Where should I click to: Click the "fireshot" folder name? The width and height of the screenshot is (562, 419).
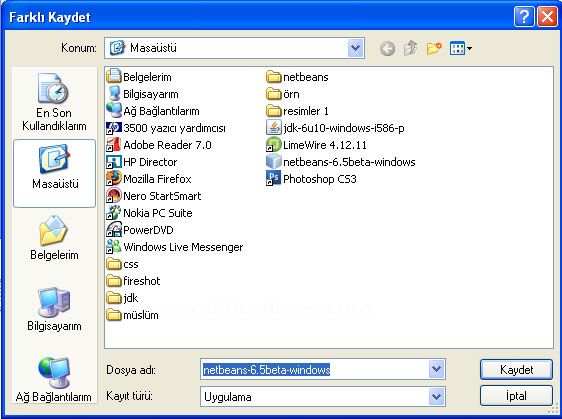(142, 281)
